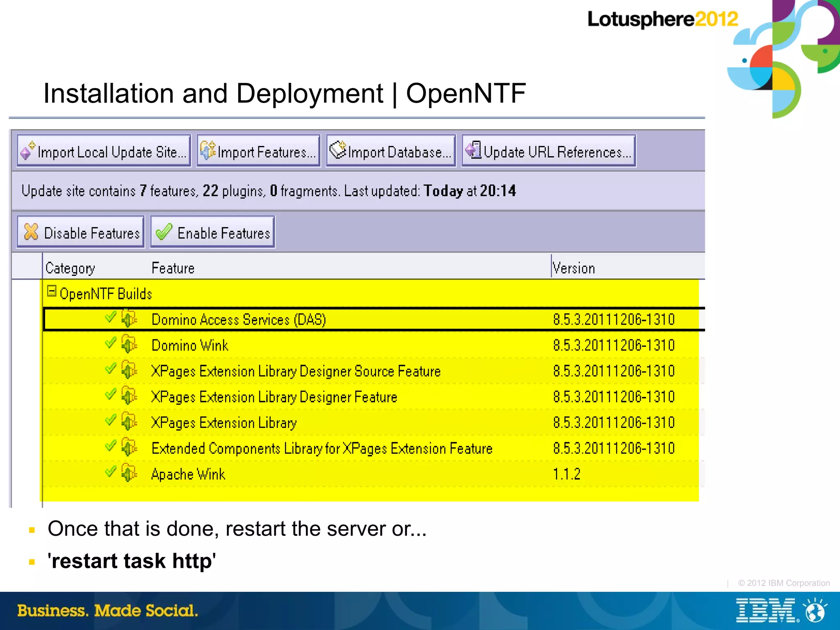Click the plugin icon on Import Features
This screenshot has height=630, width=840.
208,150
